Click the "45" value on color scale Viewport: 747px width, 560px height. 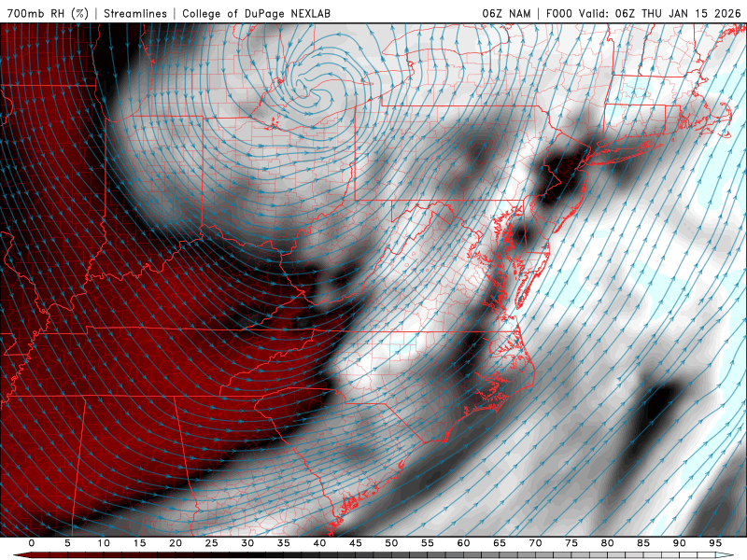coord(356,543)
